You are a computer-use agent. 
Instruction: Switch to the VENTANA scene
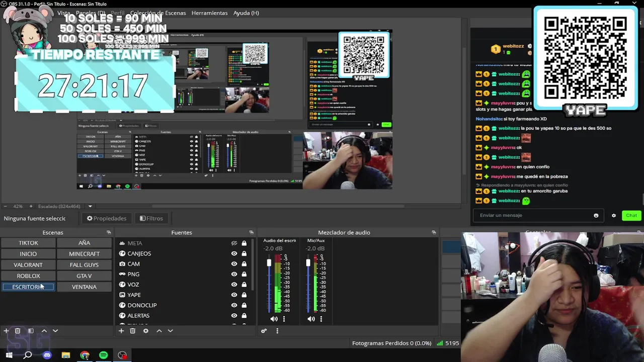coord(84,287)
